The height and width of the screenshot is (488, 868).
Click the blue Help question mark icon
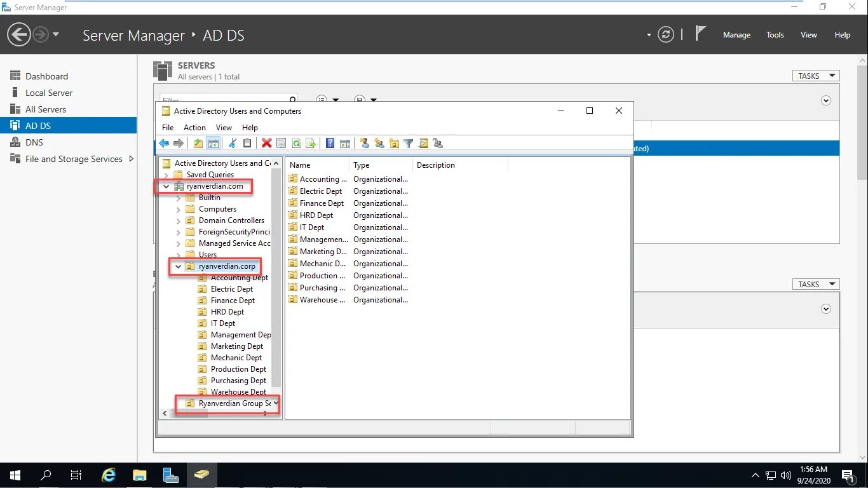(x=330, y=144)
